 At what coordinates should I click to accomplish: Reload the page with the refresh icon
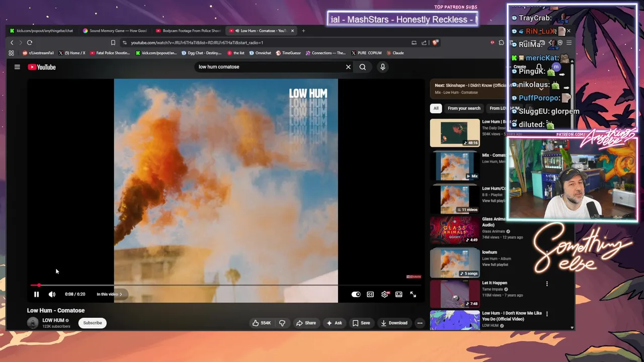point(30,43)
